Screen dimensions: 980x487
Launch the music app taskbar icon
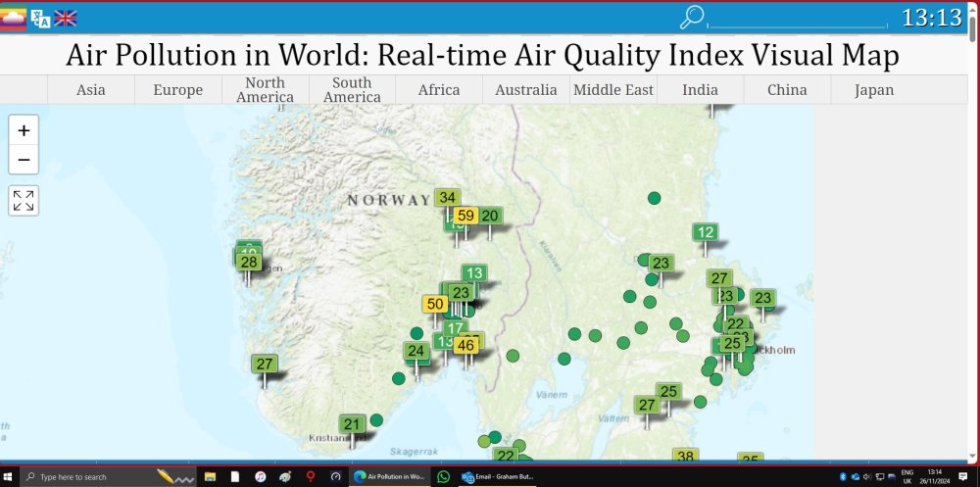tap(260, 476)
